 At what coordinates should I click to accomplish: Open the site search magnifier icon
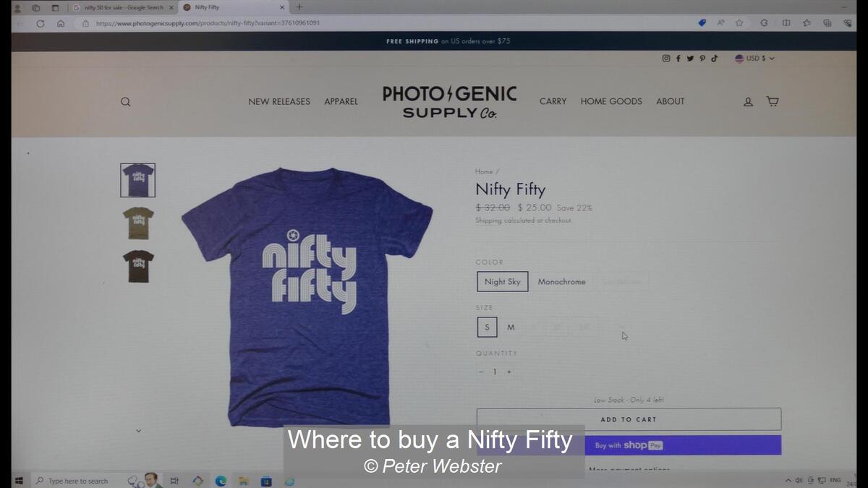click(126, 102)
